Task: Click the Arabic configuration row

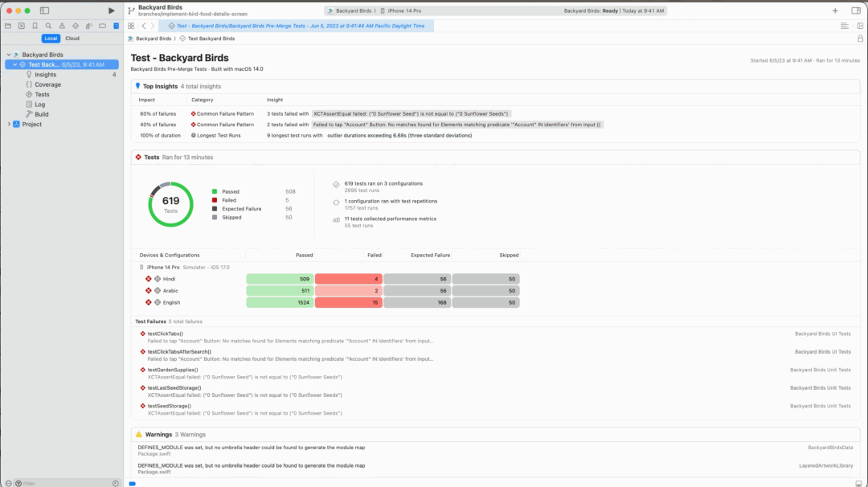Action: 330,291
